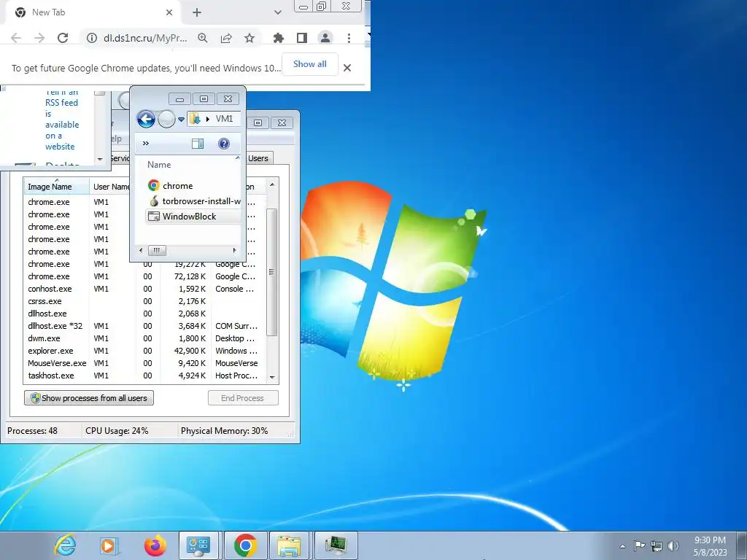Click the address bar URL
747x560 pixels.
point(145,38)
